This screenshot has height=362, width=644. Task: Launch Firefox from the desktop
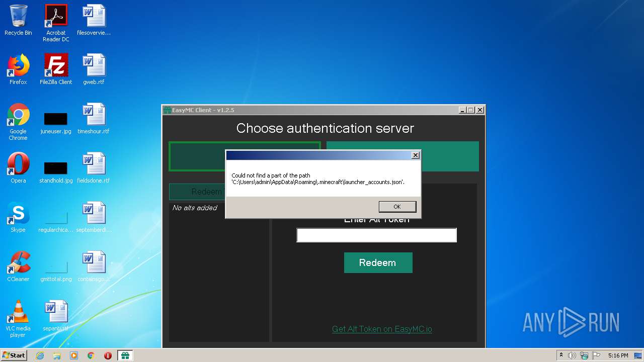pos(18,69)
